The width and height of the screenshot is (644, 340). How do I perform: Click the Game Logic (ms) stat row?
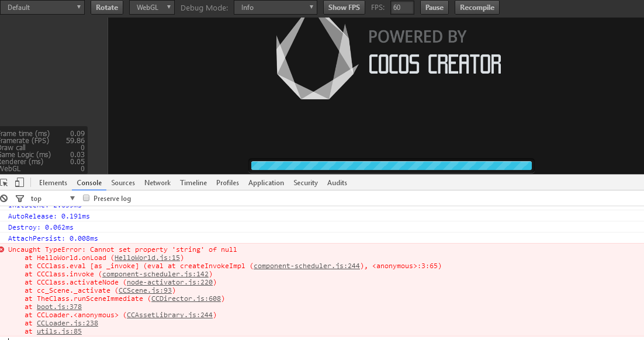pyautogui.click(x=43, y=155)
